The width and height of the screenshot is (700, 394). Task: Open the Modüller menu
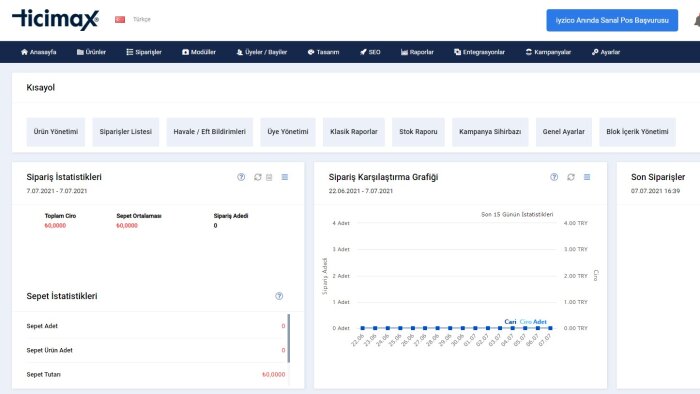[199, 52]
